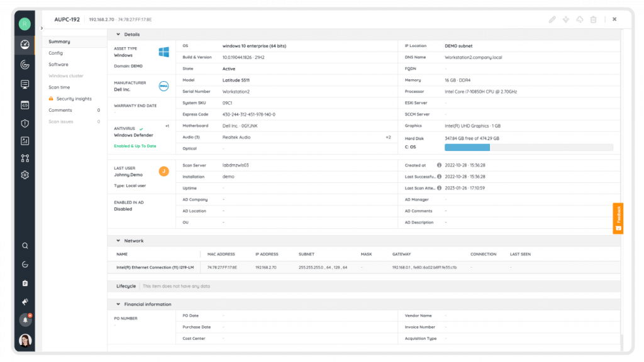Select the reports bar-chart icon in the sidebar
The height and width of the screenshot is (362, 644).
point(25,141)
